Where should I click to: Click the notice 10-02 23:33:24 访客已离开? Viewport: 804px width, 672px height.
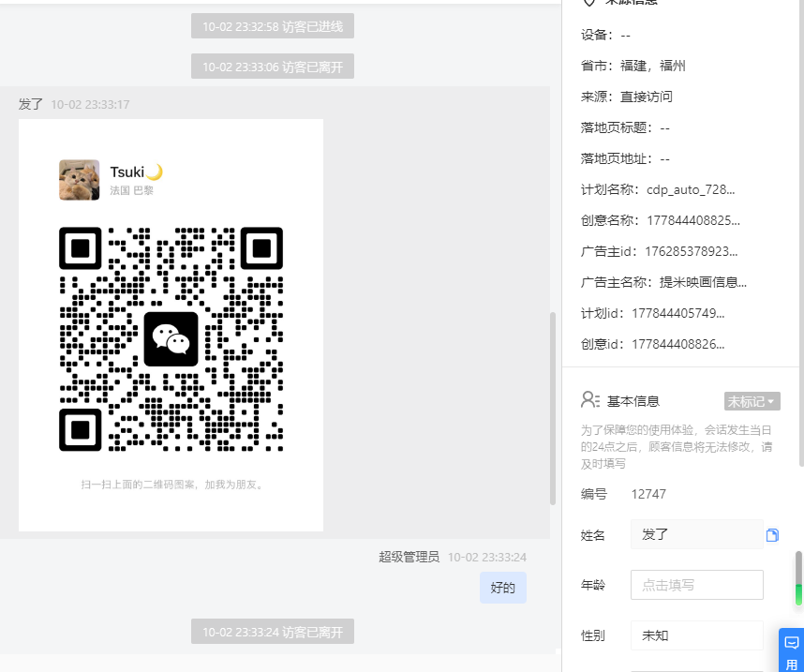(273, 632)
